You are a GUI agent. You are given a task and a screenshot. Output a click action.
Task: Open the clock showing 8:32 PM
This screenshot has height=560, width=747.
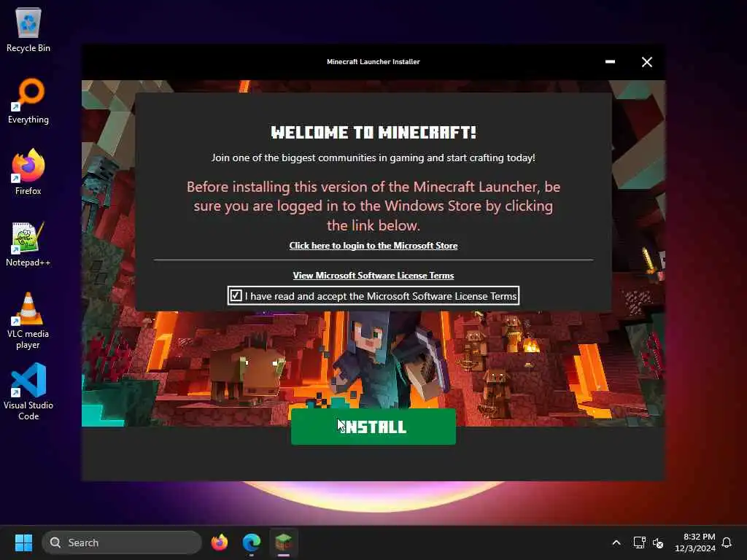[x=694, y=542]
